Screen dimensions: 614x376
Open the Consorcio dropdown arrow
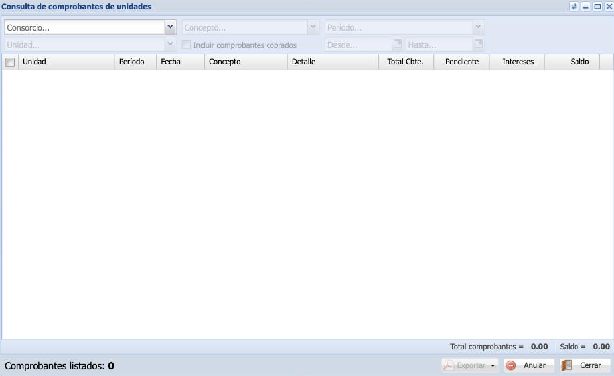[x=170, y=27]
